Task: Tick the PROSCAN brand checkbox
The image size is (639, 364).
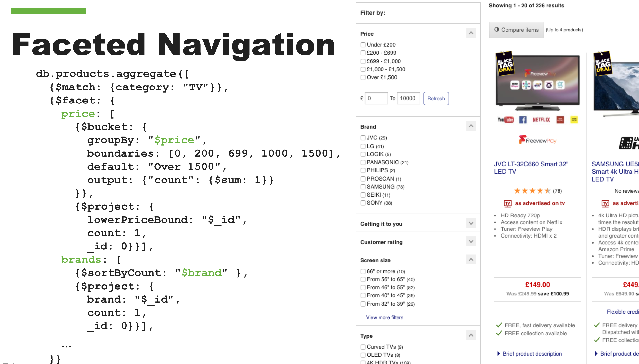Action: (x=363, y=179)
